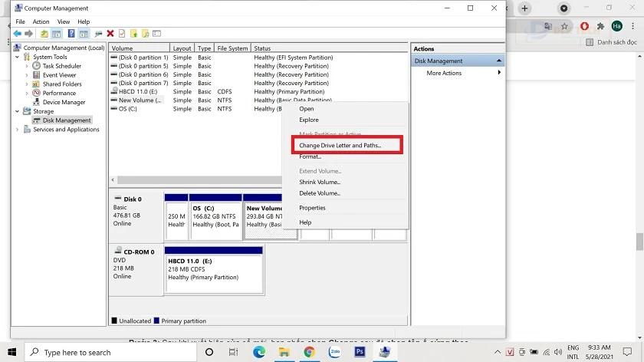Click the yellow page with magnifier toolbar icon
The width and height of the screenshot is (644, 362).
click(x=146, y=34)
